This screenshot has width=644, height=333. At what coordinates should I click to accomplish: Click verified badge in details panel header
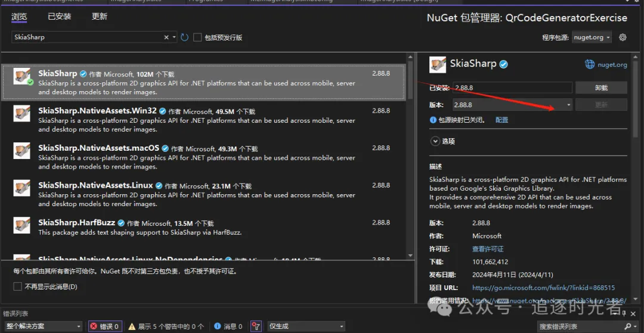click(503, 64)
